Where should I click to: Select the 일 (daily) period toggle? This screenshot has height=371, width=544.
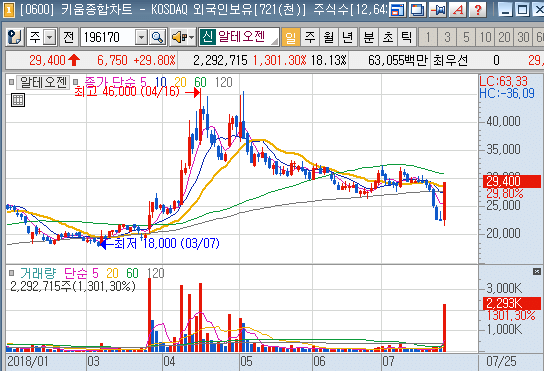291,37
